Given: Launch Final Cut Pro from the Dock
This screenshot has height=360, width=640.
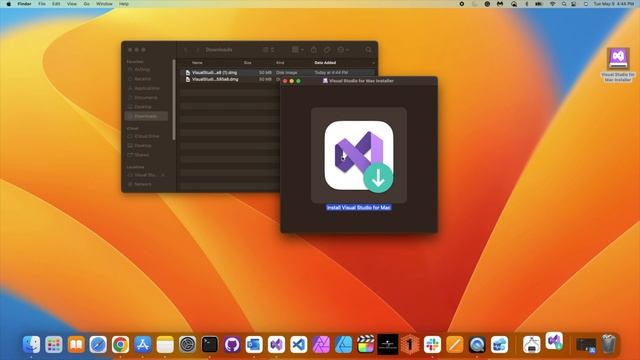Looking at the screenshot, I should (365, 344).
